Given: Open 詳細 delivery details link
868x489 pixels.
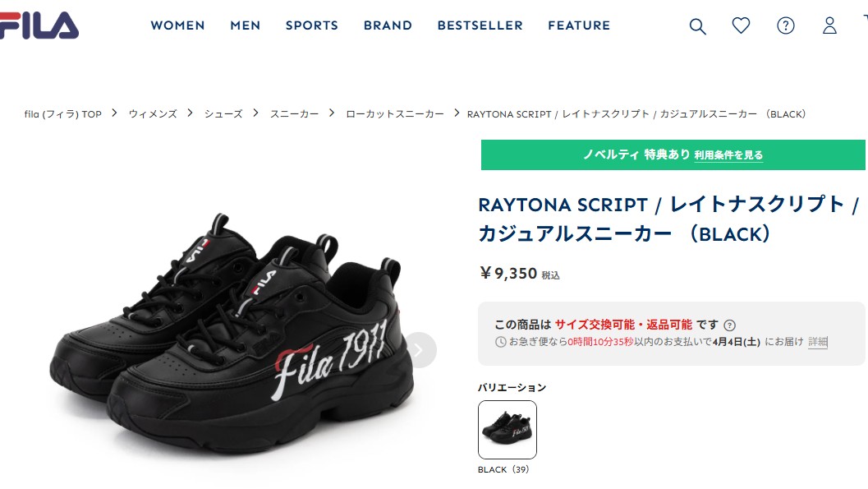Looking at the screenshot, I should tap(818, 342).
